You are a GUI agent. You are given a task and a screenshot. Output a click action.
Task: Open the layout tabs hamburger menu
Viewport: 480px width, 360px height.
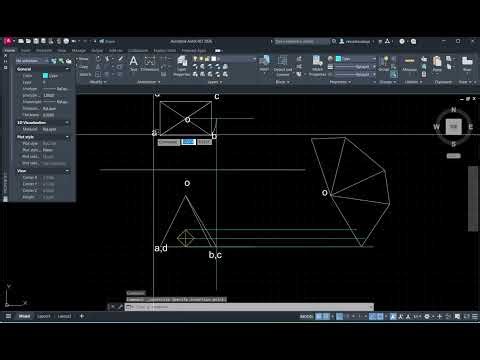pos(8,316)
